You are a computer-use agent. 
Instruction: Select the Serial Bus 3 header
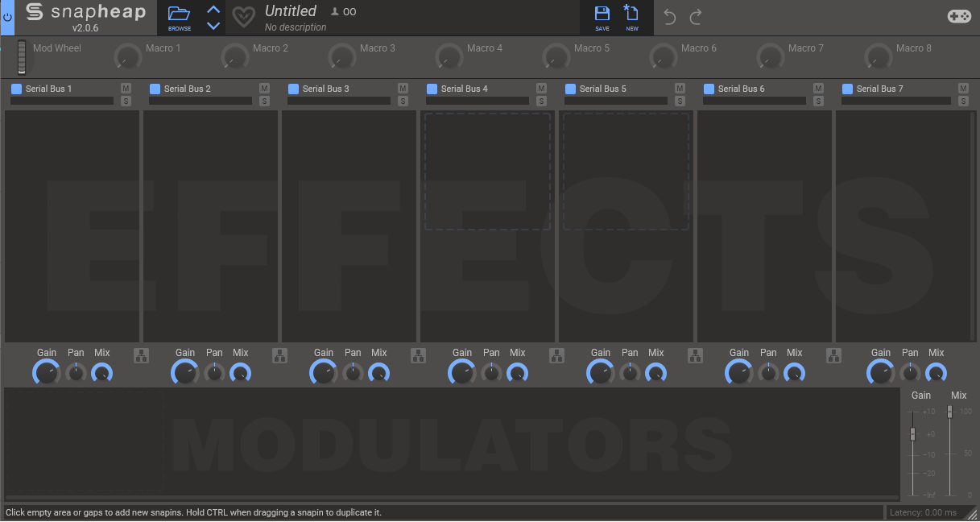pos(325,89)
